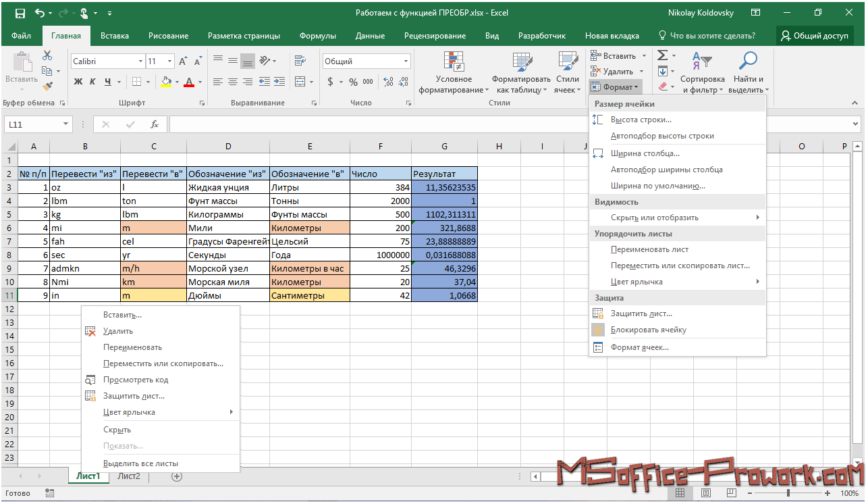This screenshot has height=504, width=868.
Task: Choose Переименовать in sheet context menu
Action: pyautogui.click(x=132, y=347)
